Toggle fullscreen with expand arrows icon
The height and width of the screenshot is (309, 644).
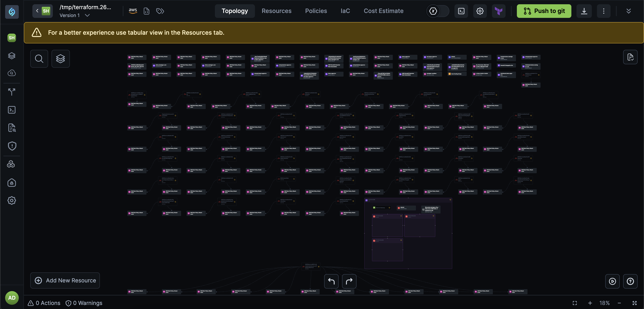point(634,303)
